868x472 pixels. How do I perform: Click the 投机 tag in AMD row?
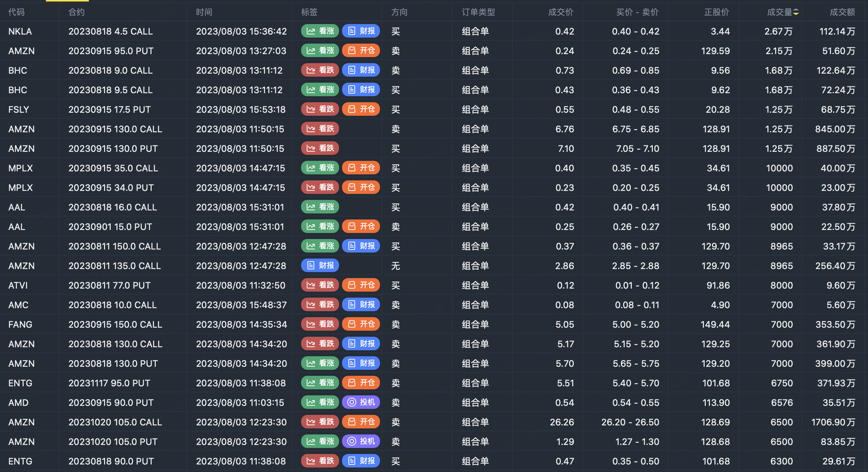point(361,402)
